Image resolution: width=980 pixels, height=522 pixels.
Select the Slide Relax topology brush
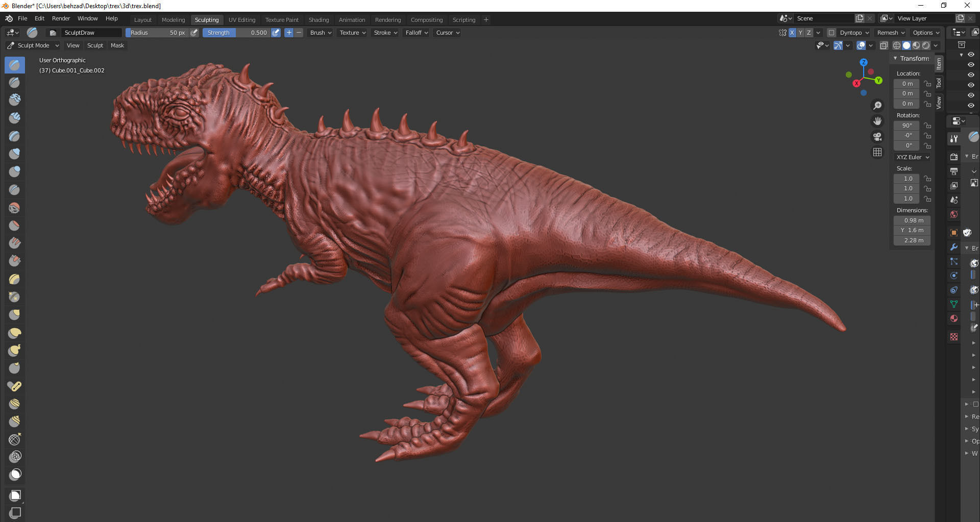14,439
